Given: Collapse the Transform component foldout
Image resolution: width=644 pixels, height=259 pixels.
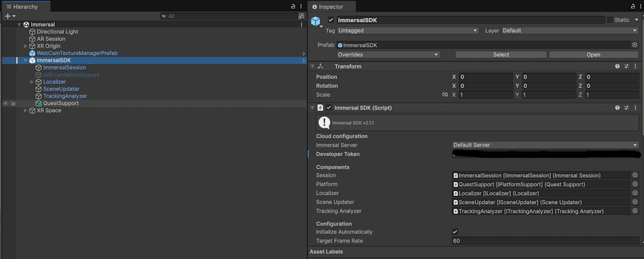Looking at the screenshot, I should [312, 66].
